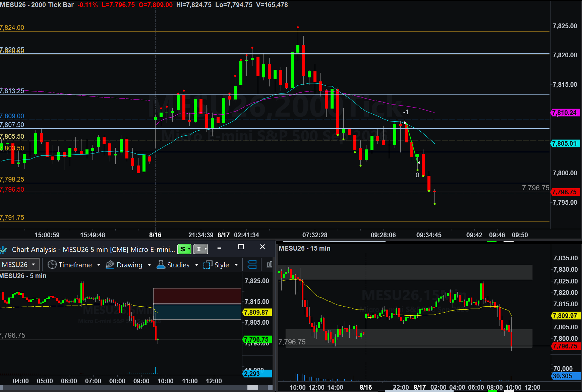Click the 5 min chart horizontal scrollbar thumb

[x=253, y=387]
